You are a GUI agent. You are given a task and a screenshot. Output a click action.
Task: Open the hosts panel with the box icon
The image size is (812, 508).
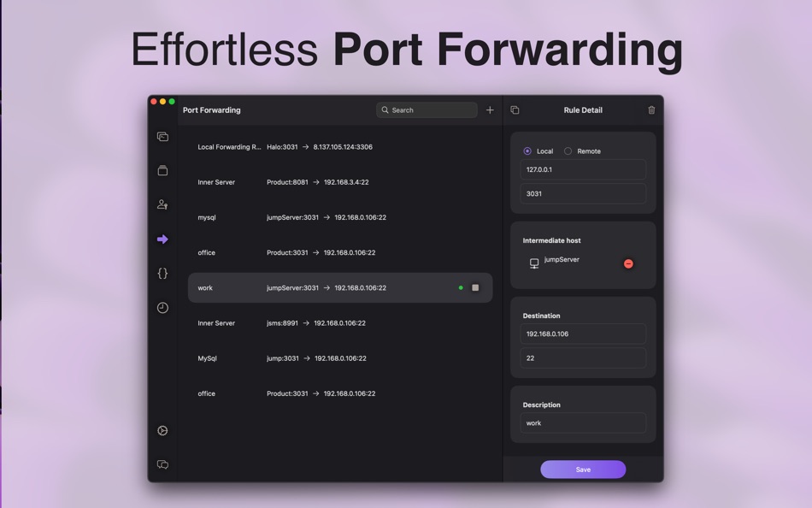click(x=162, y=170)
